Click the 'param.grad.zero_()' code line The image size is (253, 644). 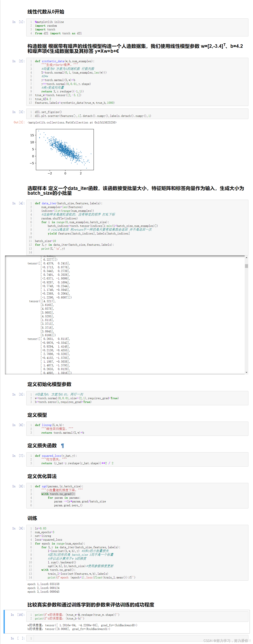click(x=68, y=505)
